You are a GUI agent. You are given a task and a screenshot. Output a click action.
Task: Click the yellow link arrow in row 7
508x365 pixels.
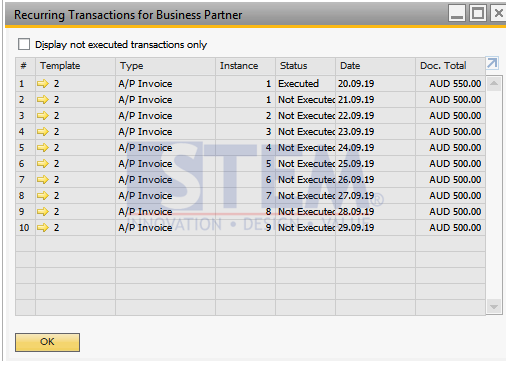43,180
